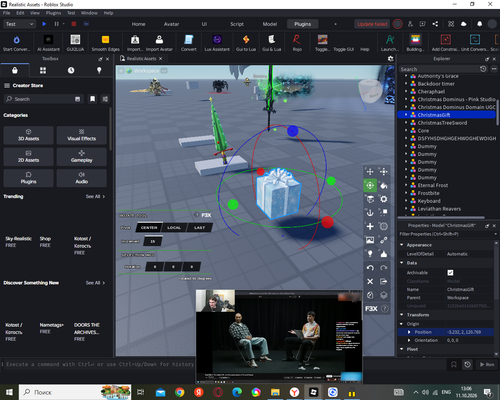
Task: Switch to the Model ribbon tab
Action: [x=270, y=24]
